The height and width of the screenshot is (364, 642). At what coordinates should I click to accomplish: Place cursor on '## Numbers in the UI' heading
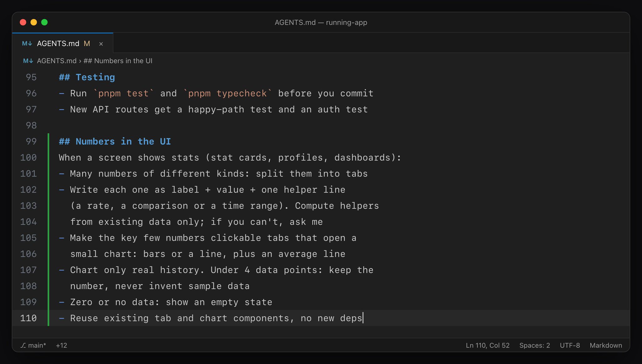[115, 141]
